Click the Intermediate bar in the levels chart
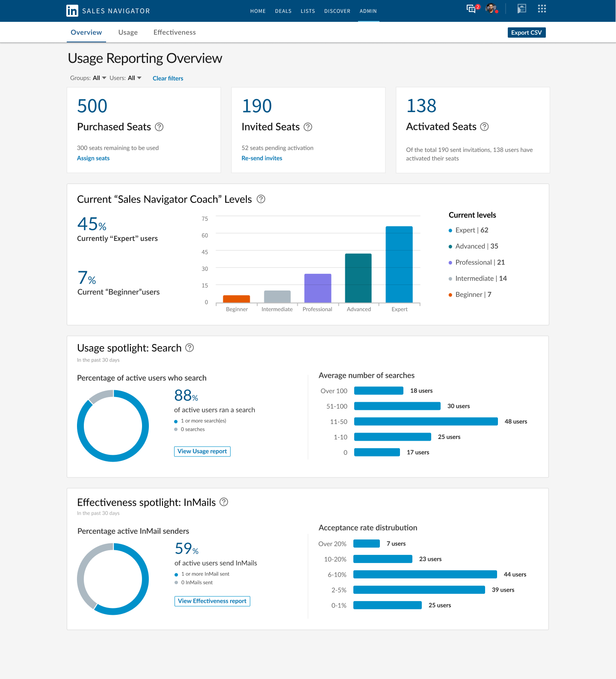Screen dimensions: 616x679 [277, 297]
